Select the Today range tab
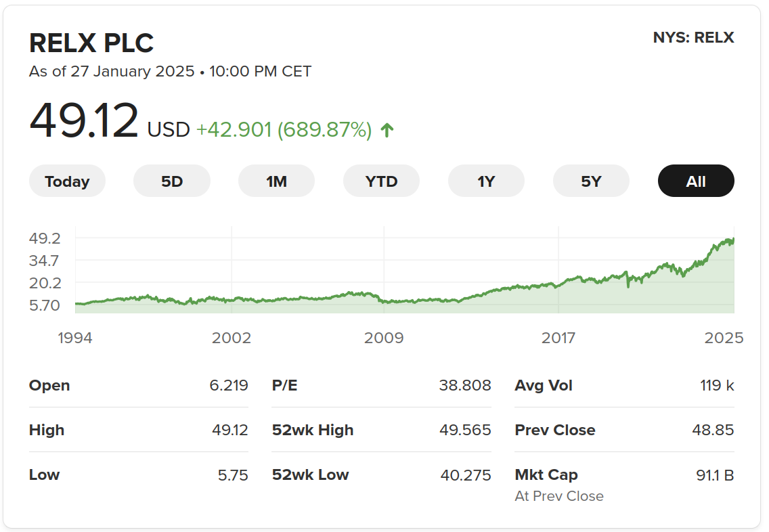 point(67,181)
